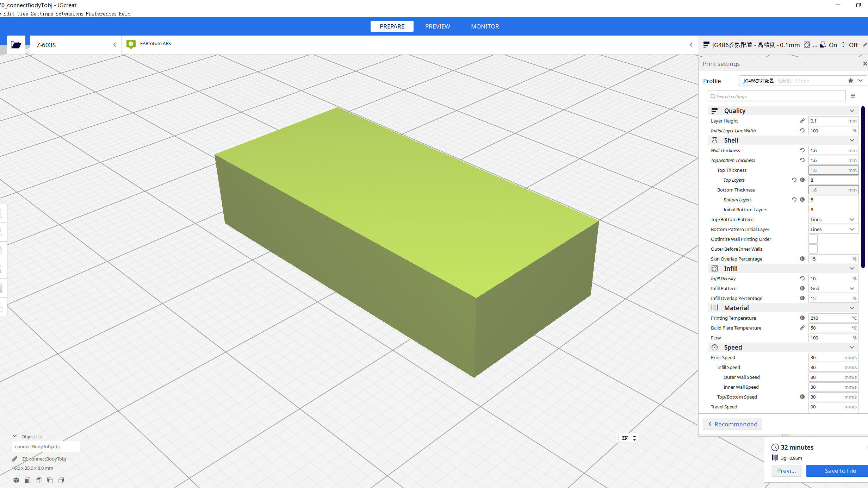Open the settings visibility hamburger menu
The height and width of the screenshot is (488, 868).
(x=853, y=96)
